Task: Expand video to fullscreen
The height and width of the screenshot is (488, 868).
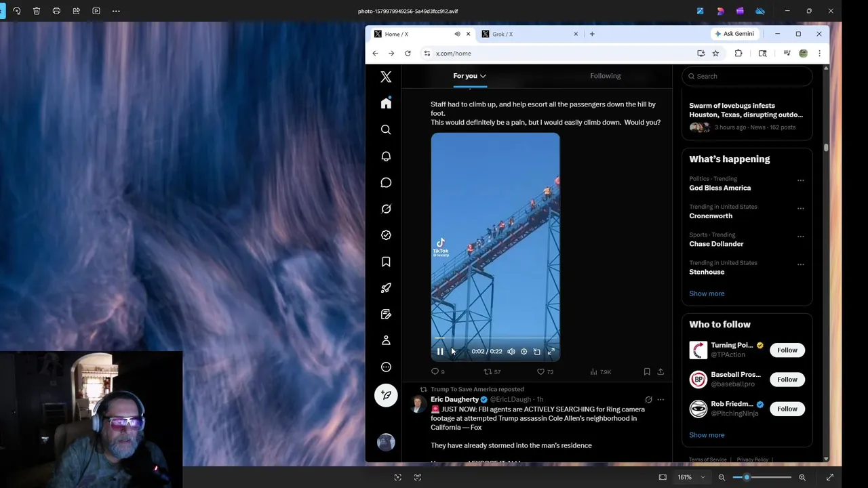Action: 551,351
